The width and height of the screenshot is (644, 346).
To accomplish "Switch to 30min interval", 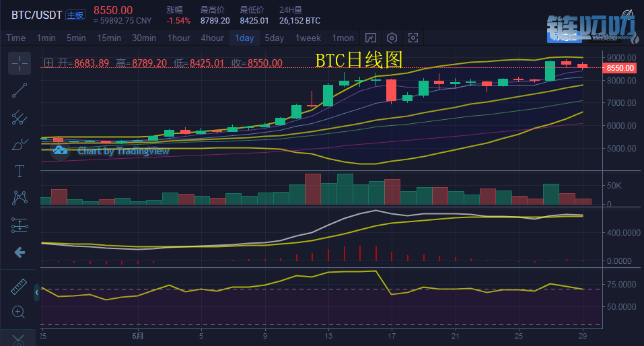I will pyautogui.click(x=144, y=38).
